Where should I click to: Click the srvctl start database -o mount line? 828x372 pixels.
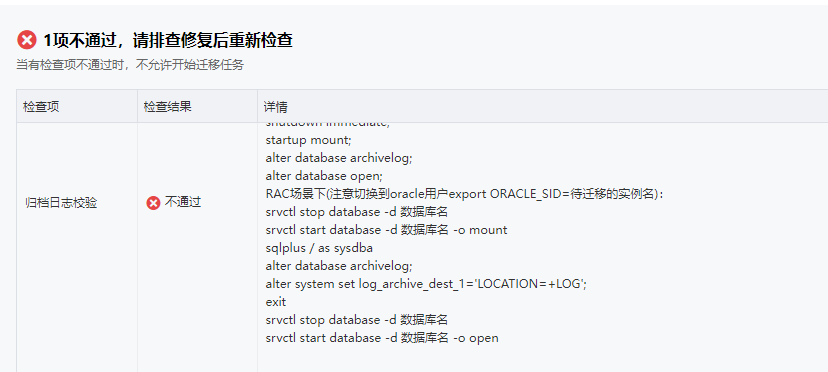click(387, 230)
